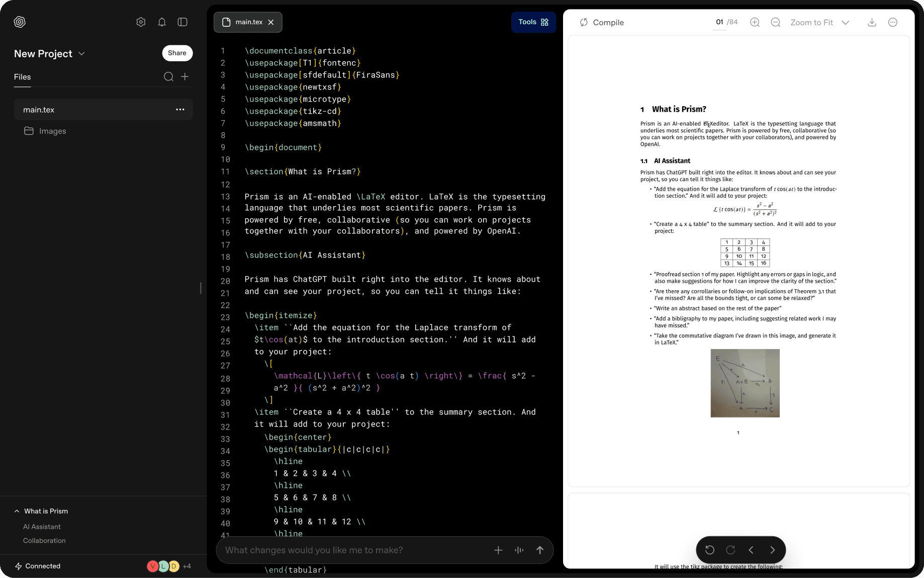Open the main.tex three-dot options menu
This screenshot has width=924, height=578.
tap(180, 110)
